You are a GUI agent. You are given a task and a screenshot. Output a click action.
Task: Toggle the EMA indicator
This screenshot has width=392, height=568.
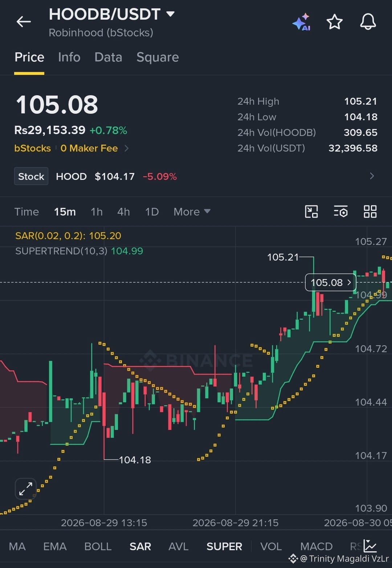(x=55, y=546)
